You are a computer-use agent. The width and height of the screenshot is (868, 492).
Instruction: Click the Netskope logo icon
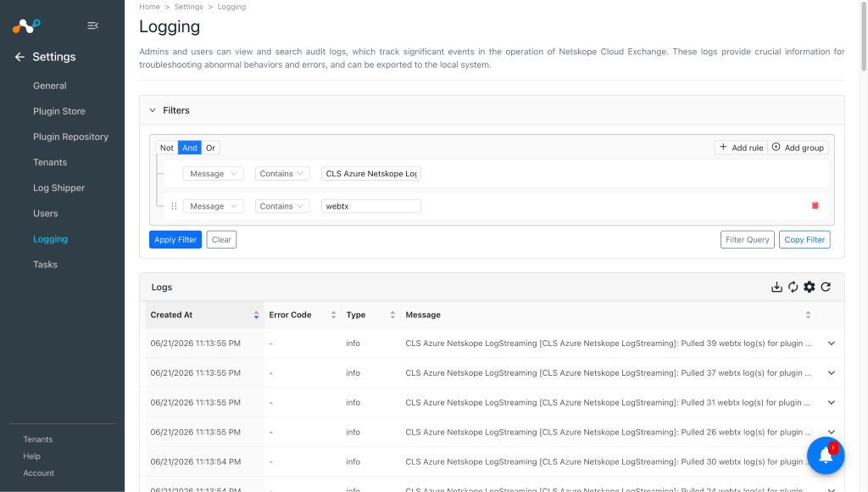click(x=26, y=25)
